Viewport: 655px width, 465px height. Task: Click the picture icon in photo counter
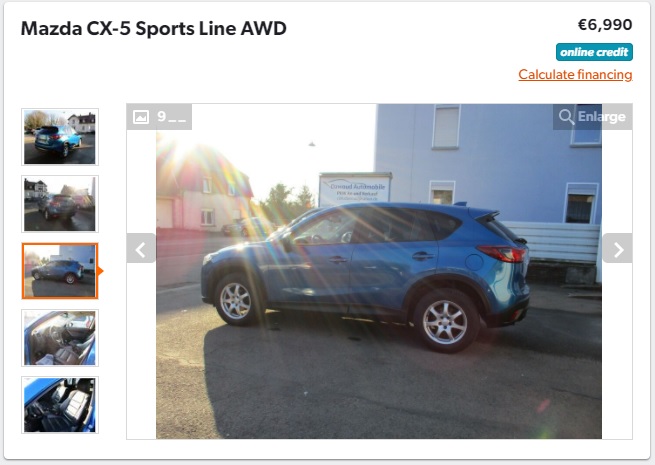[x=141, y=117]
